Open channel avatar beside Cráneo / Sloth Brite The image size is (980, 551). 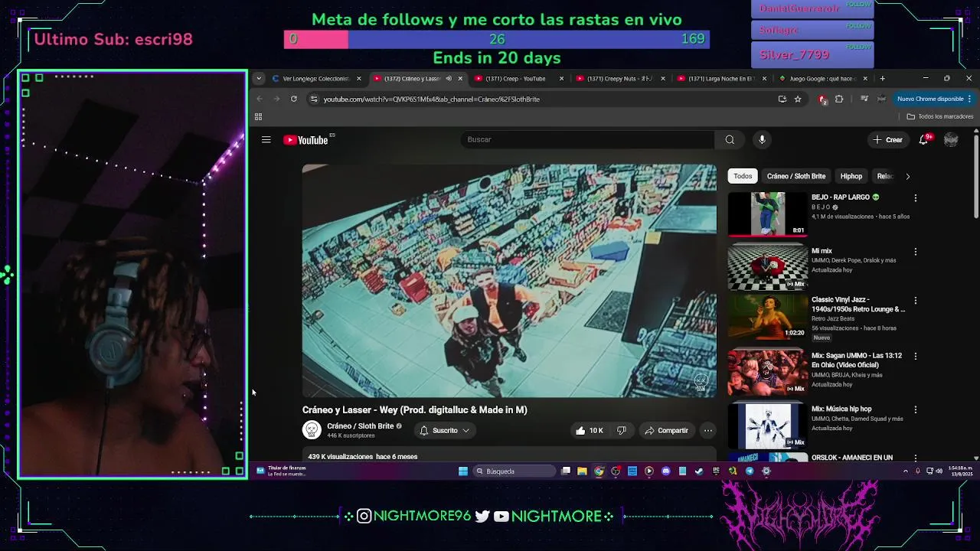(312, 430)
